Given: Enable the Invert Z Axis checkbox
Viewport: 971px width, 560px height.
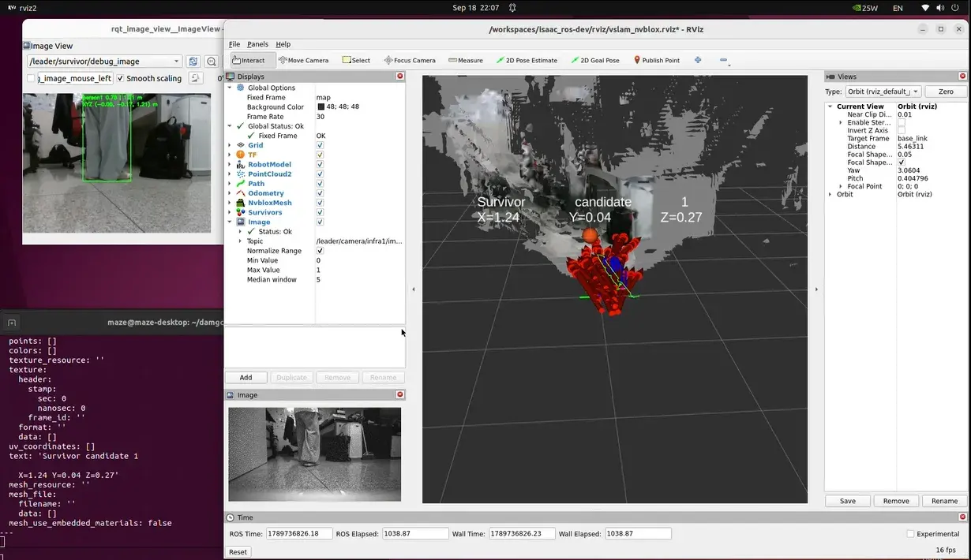Looking at the screenshot, I should (x=902, y=130).
